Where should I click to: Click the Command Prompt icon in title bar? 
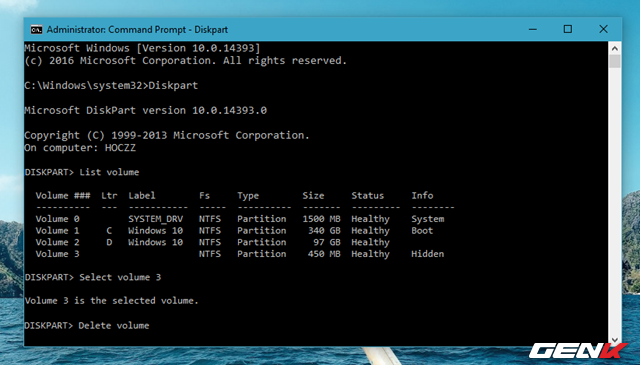point(36,29)
